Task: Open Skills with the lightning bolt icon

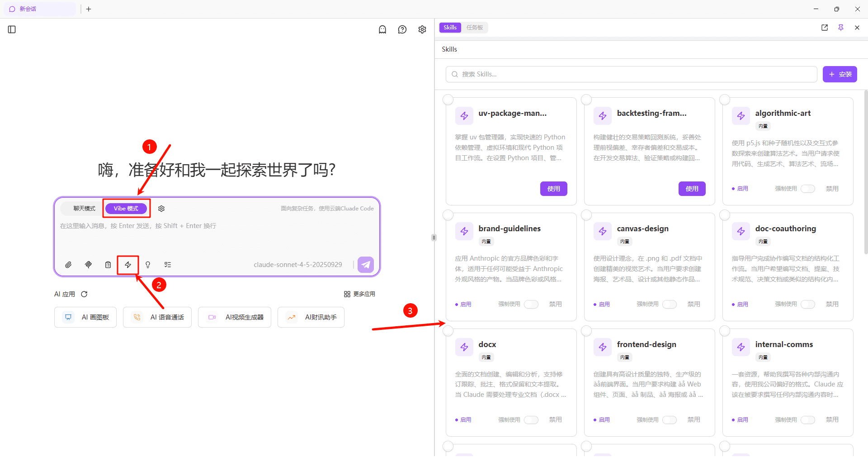Action: (x=128, y=265)
